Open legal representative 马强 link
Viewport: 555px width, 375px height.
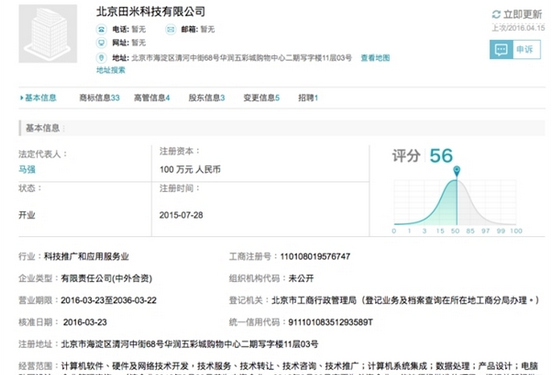(27, 170)
